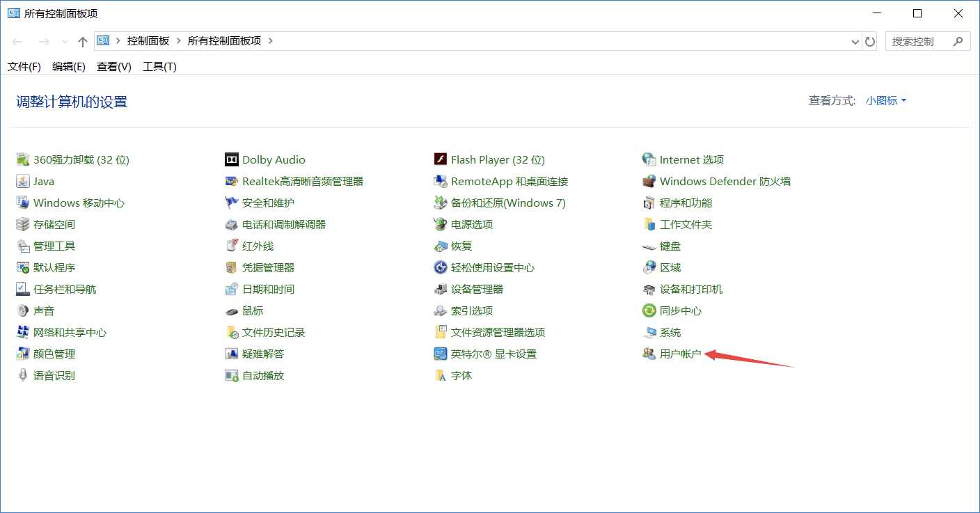Click the 声音 speaker icon
The height and width of the screenshot is (513, 980).
(x=23, y=310)
